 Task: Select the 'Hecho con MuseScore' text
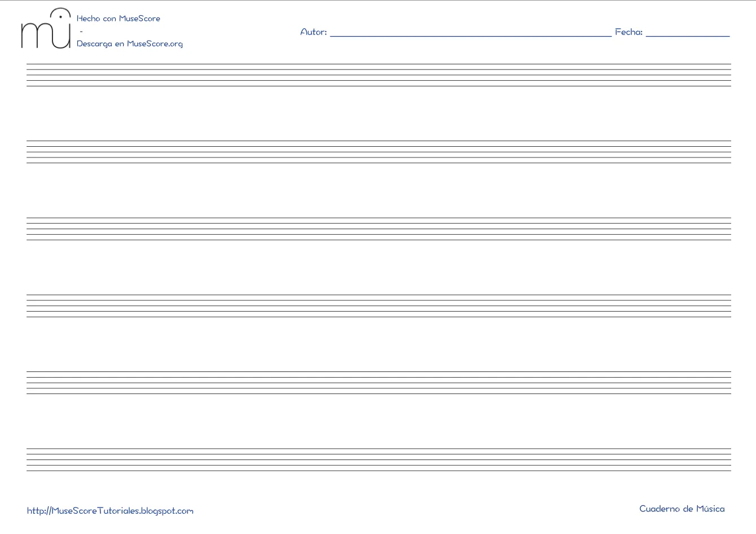pos(119,19)
